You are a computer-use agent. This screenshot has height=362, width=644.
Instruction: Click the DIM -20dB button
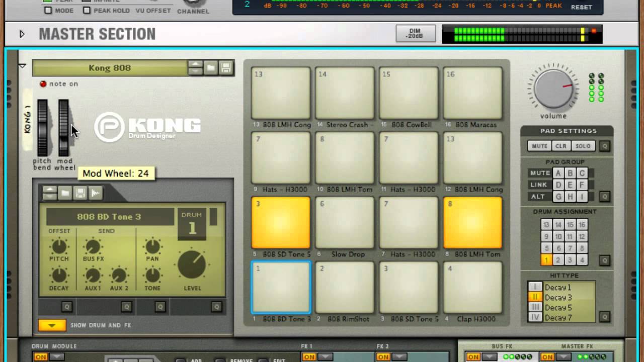pos(416,34)
